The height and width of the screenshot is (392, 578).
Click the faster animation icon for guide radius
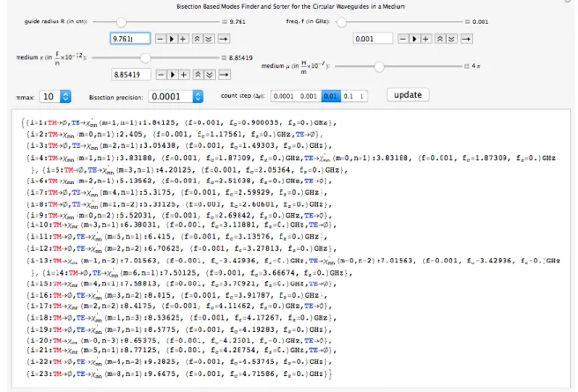click(x=197, y=39)
